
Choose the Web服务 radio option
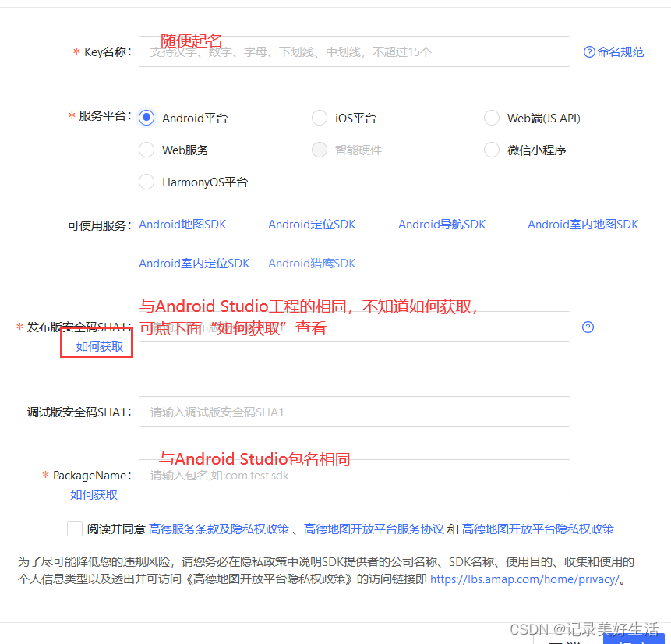(x=147, y=150)
